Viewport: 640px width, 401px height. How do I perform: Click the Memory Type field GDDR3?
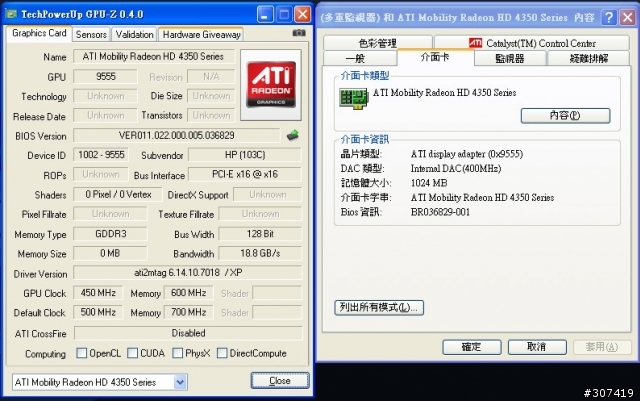(110, 234)
